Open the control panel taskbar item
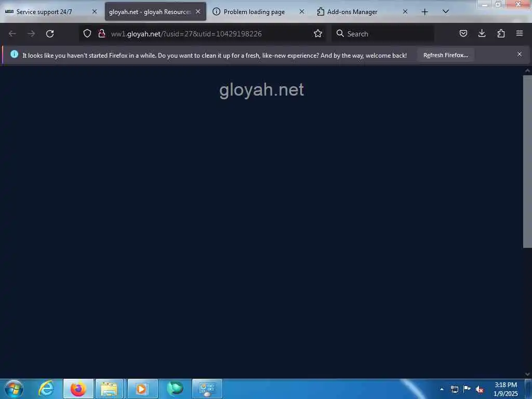Image resolution: width=532 pixels, height=399 pixels. 207,389
